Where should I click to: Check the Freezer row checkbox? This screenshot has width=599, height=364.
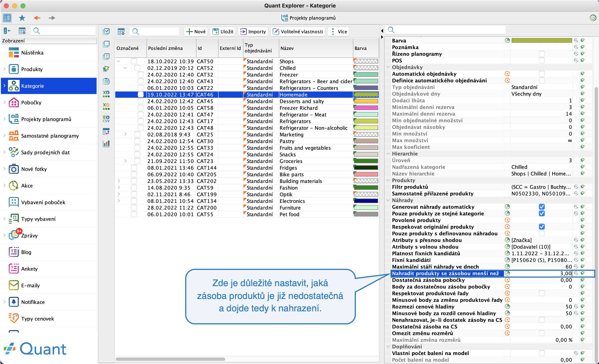[x=140, y=75]
